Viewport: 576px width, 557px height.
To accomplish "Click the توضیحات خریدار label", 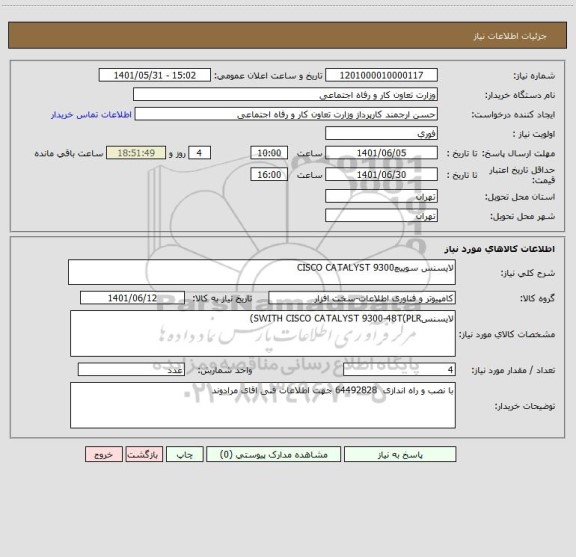I will [x=525, y=406].
